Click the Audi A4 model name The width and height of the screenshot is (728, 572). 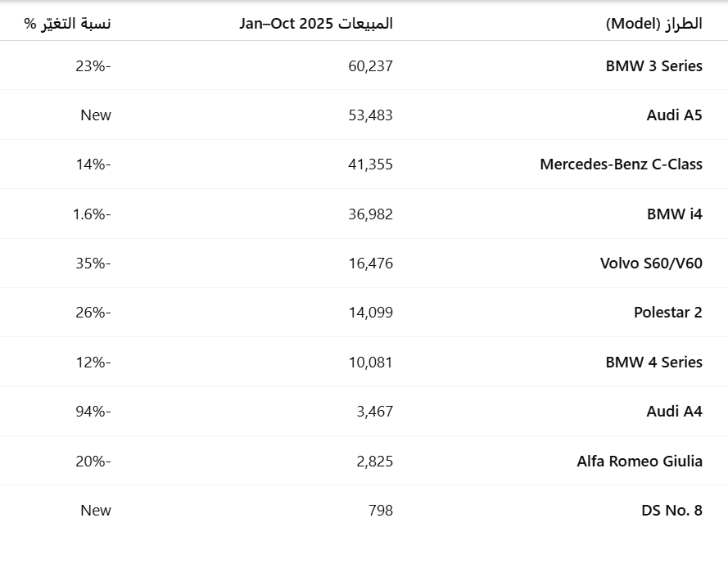[x=674, y=412]
